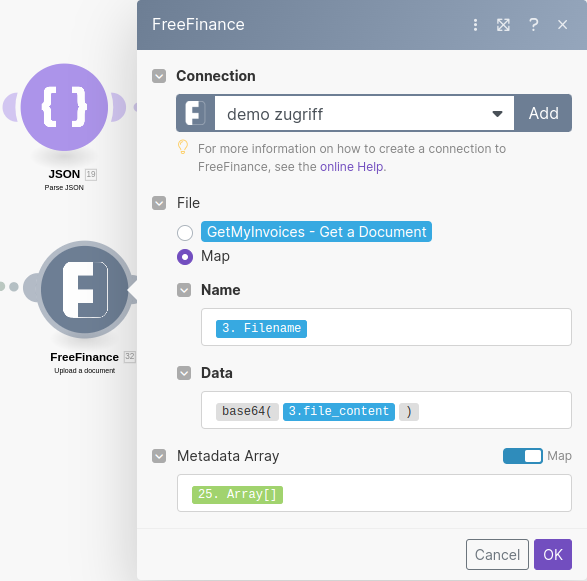Collapse the Name field chevron

(184, 290)
